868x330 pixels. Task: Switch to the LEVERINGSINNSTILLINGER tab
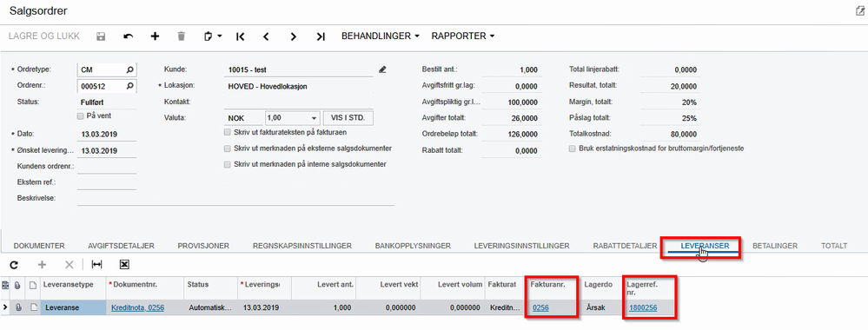pos(522,246)
